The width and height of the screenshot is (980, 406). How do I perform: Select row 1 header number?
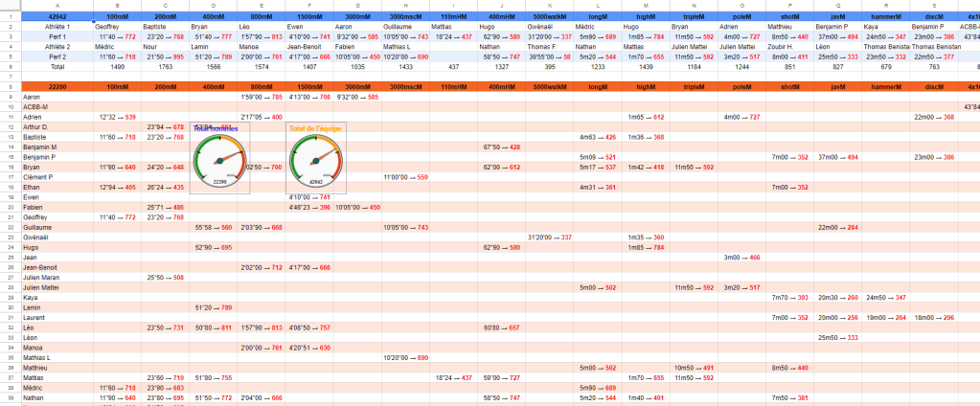coord(10,17)
